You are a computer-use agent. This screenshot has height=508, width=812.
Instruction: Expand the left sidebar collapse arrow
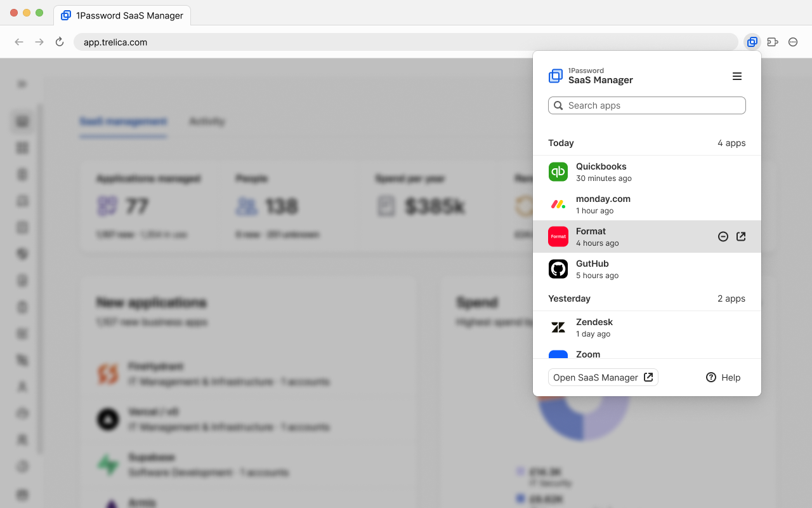22,84
